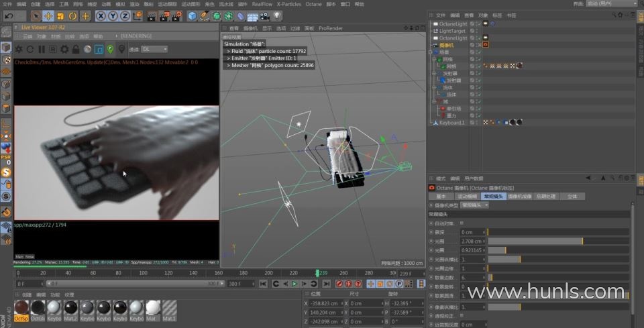Click the render lock padlock in Live Viewer
644x328 pixels.
coord(75,49)
